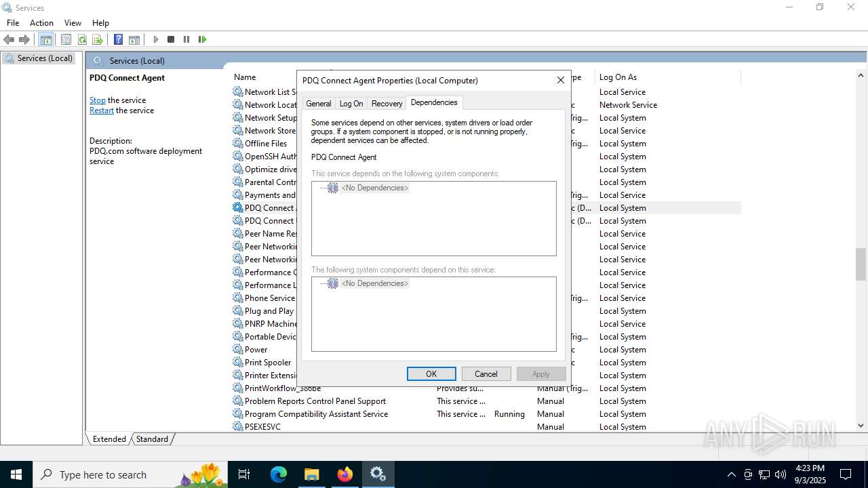Screen dimensions: 868x488
Task: Open Task View from the taskbar
Action: 245,474
